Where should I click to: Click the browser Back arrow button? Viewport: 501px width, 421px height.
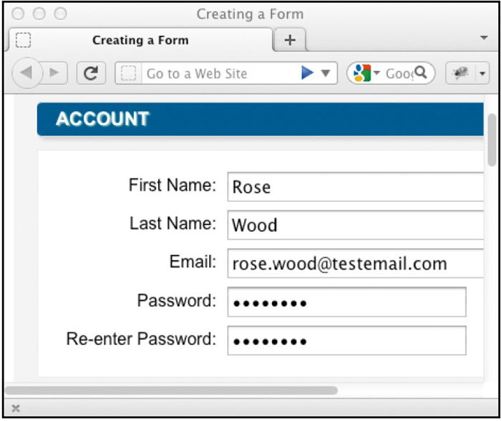27,73
